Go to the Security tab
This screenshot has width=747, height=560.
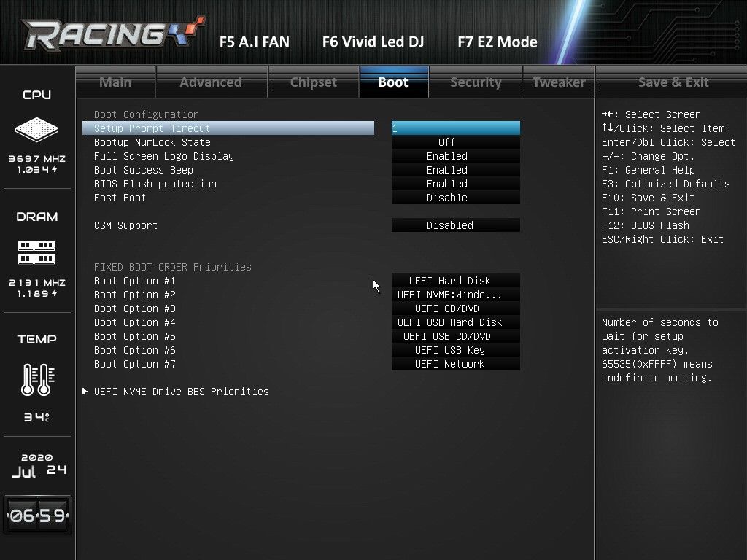(476, 82)
